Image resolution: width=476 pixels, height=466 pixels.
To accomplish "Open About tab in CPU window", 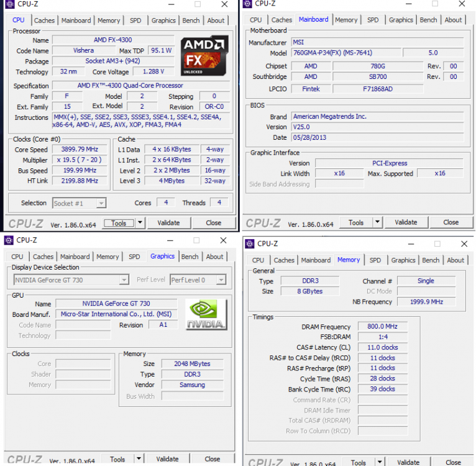I will click(x=216, y=21).
